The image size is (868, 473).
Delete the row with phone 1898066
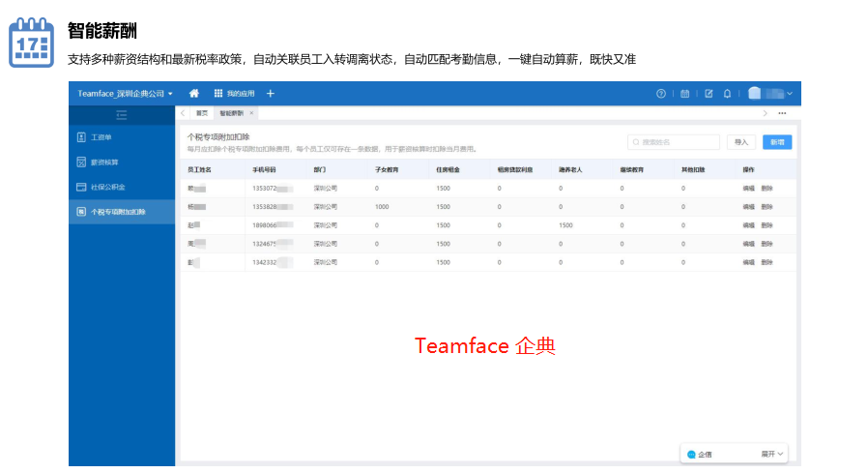click(x=767, y=225)
